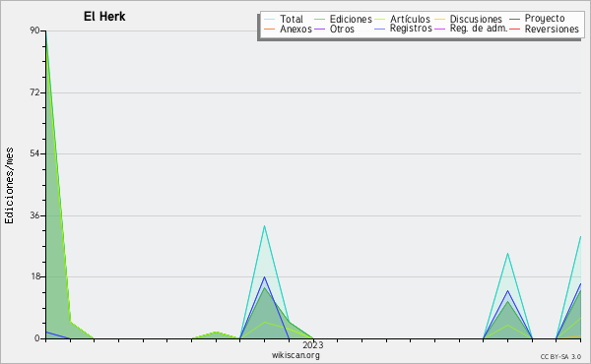The height and width of the screenshot is (364, 591).
Task: Click the orange Anexos legend line swatch
Action: pyautogui.click(x=270, y=29)
